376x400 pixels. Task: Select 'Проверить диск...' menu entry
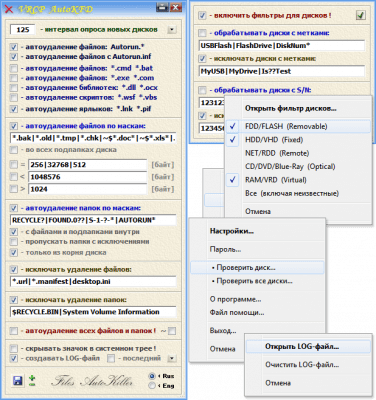pyautogui.click(x=257, y=268)
